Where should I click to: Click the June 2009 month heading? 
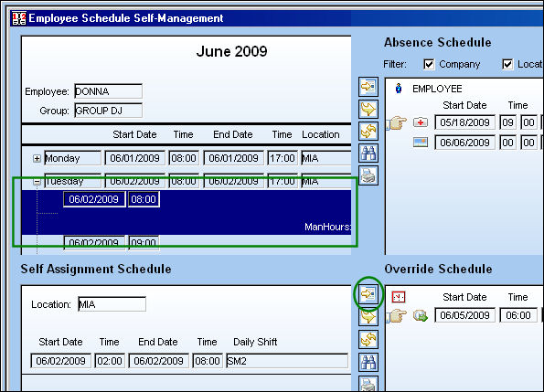(231, 52)
